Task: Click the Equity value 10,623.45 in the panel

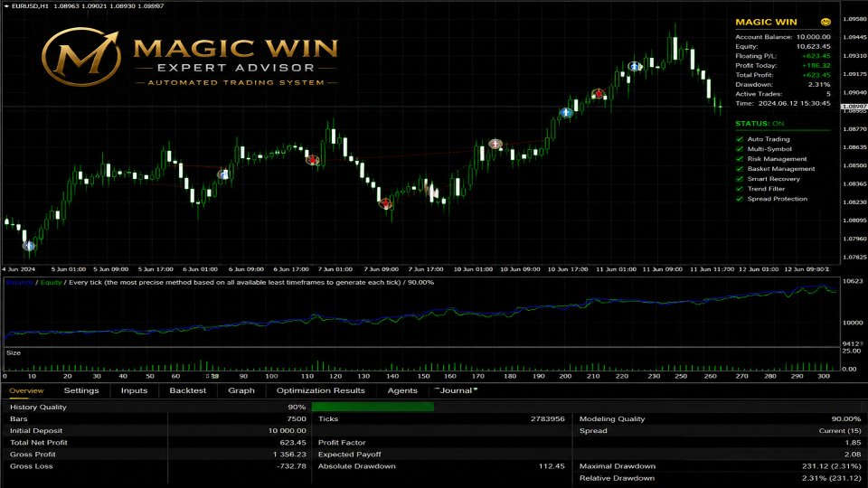Action: click(813, 46)
